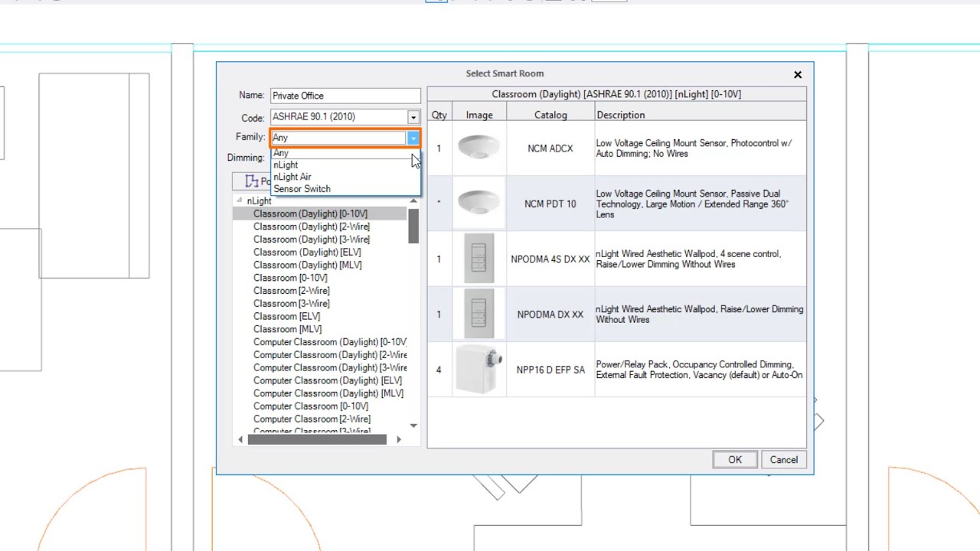Click the NCM PDT 10 sensor image
This screenshot has height=551, width=980.
(479, 203)
